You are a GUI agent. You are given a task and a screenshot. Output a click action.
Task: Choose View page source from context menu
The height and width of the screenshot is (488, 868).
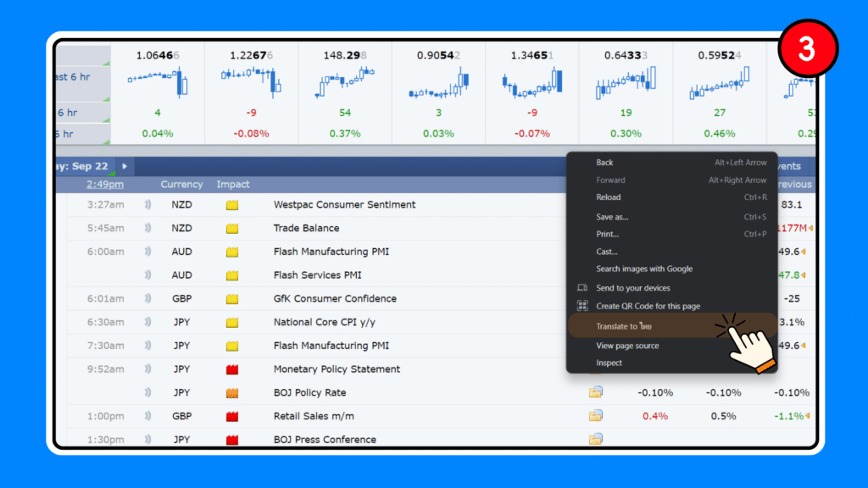[627, 346]
